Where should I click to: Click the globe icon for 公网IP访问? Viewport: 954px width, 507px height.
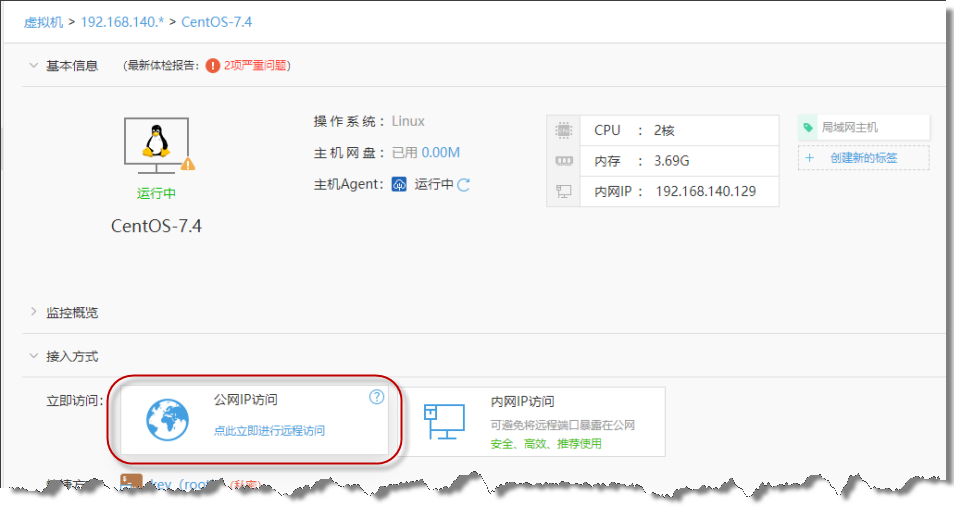click(x=166, y=421)
